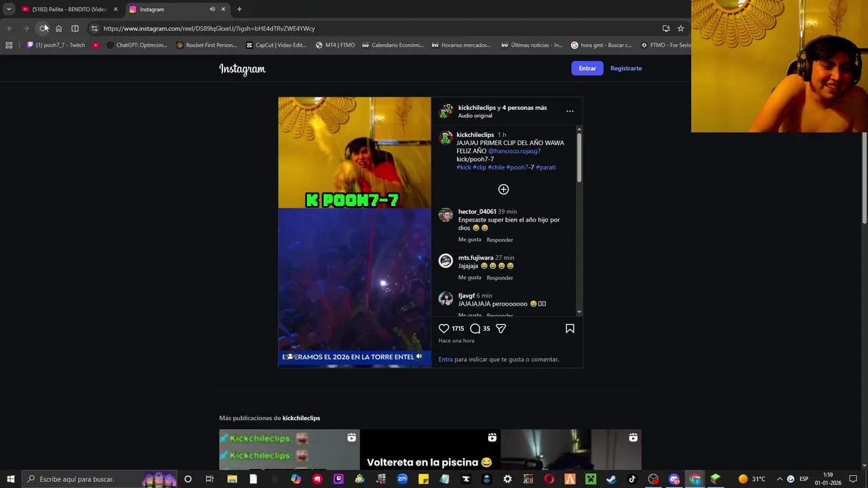
Task: Open the Calendario Económi... bookmark
Action: pyautogui.click(x=393, y=45)
